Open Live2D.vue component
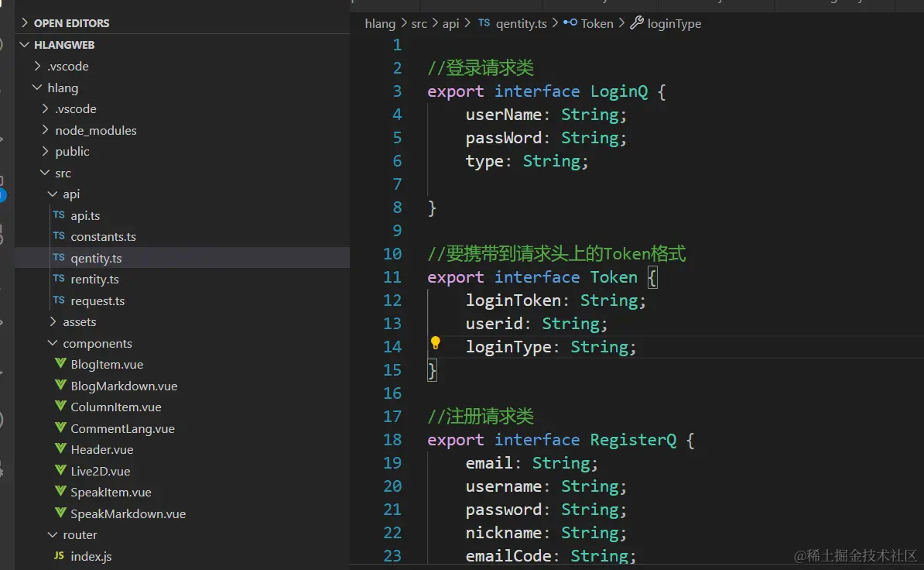Image resolution: width=924 pixels, height=570 pixels. (100, 471)
